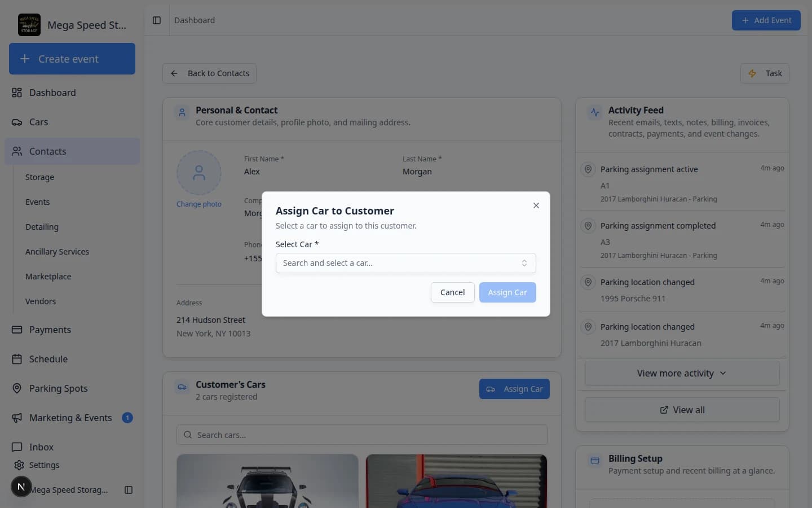
Task: Click the Marketing & Events notification badge
Action: [x=127, y=418]
